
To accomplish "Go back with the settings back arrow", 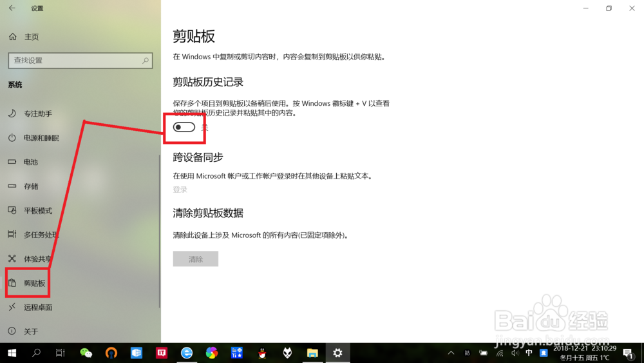I will pyautogui.click(x=12, y=8).
